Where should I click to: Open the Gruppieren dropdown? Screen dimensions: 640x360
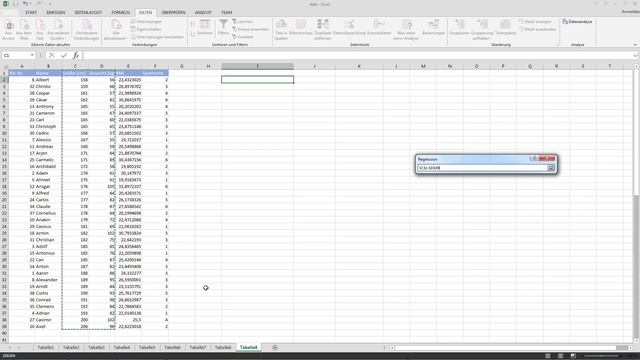(460, 29)
